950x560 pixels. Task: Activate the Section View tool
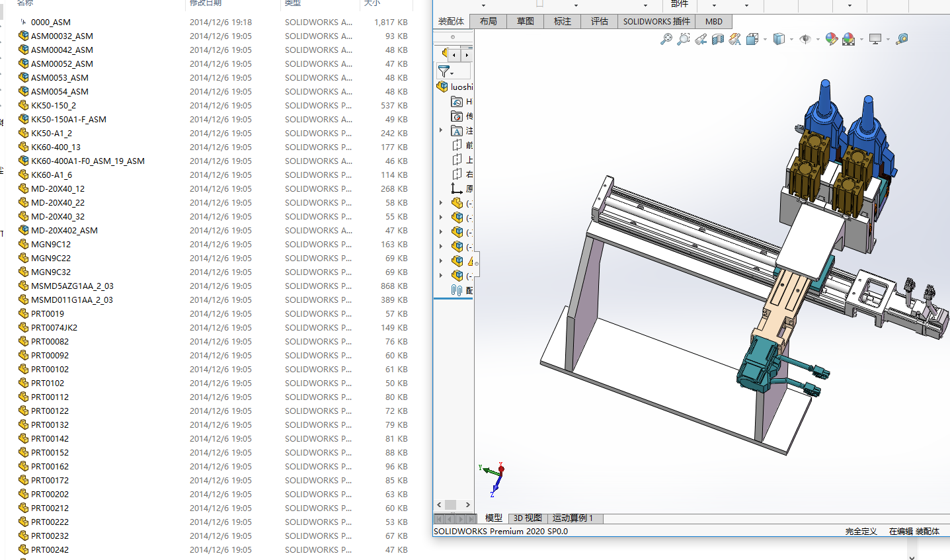(718, 40)
